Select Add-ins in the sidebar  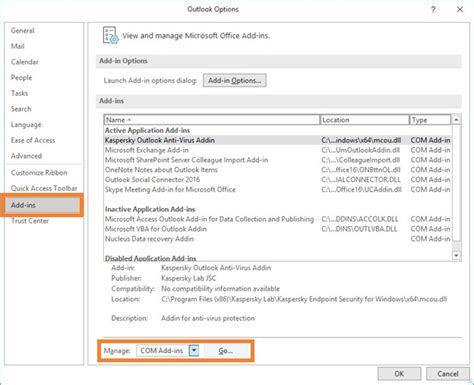(42, 205)
